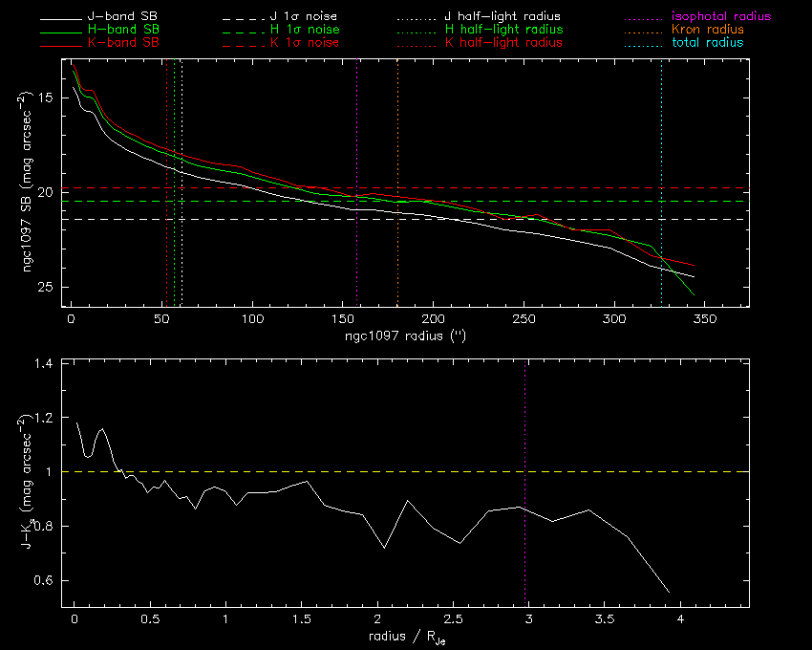The width and height of the screenshot is (812, 650).
Task: Click the 1.4 tick label on lower plot
Action: [x=43, y=363]
